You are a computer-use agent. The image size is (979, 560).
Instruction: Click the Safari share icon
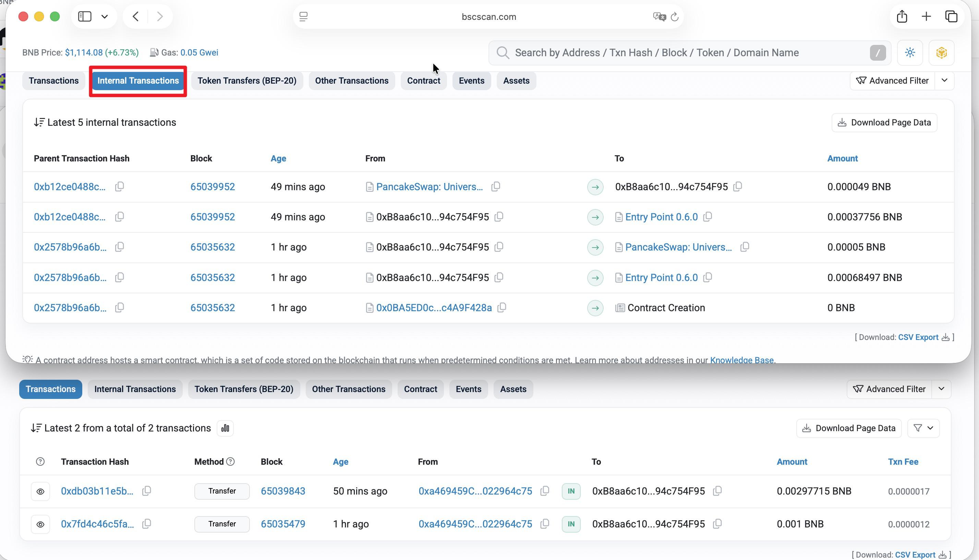coord(902,16)
